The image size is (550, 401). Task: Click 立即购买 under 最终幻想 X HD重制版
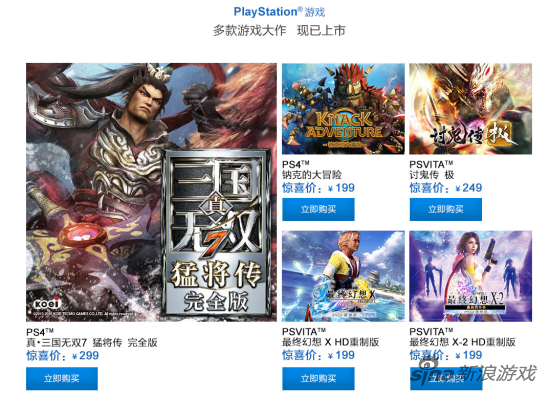(x=318, y=379)
